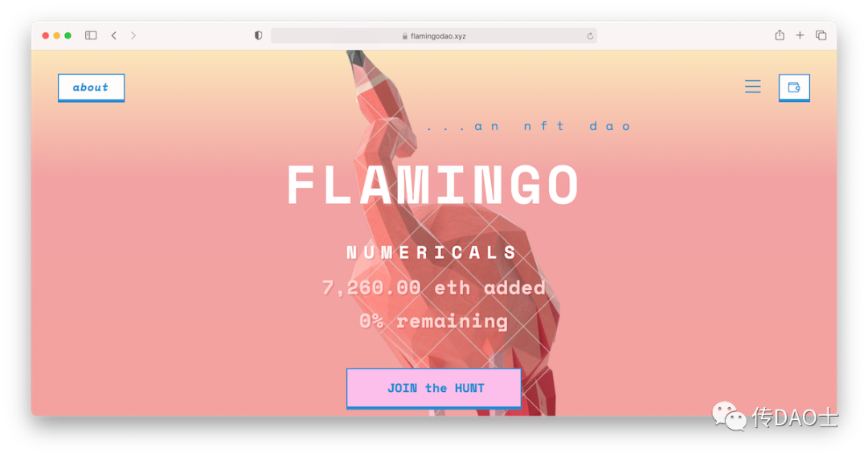Click the '0% remaining' text
The image size is (868, 457).
[x=433, y=321]
